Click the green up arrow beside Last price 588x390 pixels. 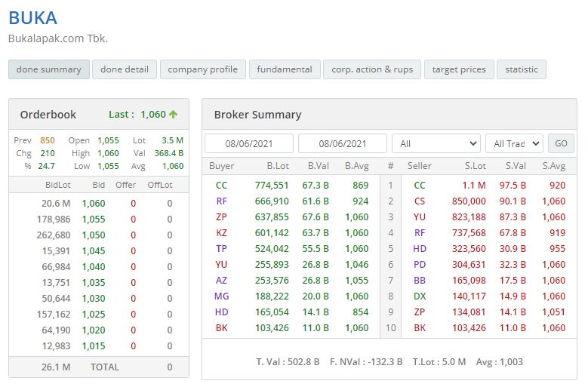tap(173, 114)
